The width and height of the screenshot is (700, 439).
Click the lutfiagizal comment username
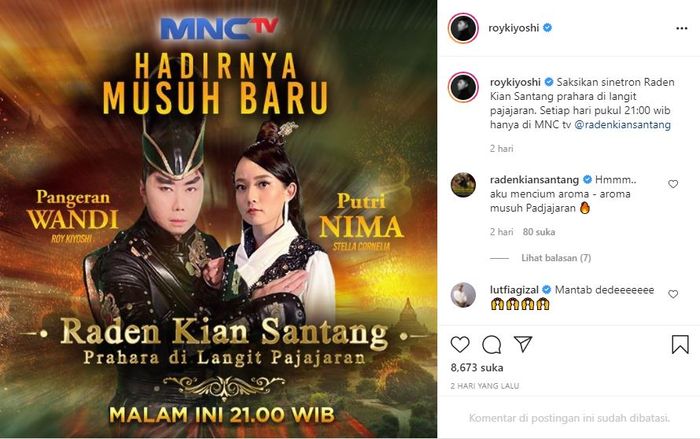click(x=514, y=290)
